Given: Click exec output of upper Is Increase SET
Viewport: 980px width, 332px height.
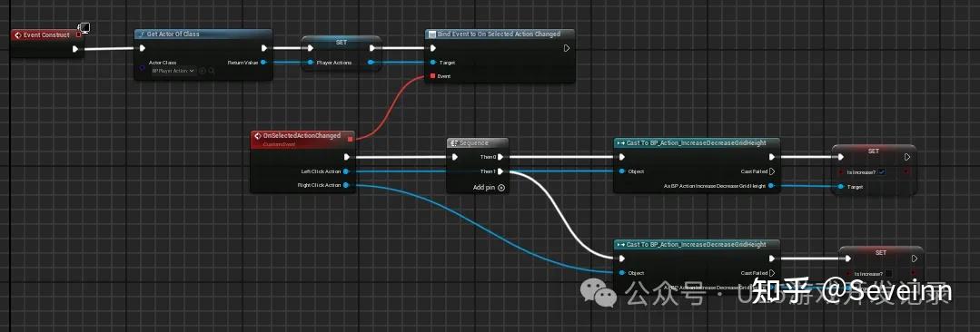Looking at the screenshot, I should (x=906, y=157).
